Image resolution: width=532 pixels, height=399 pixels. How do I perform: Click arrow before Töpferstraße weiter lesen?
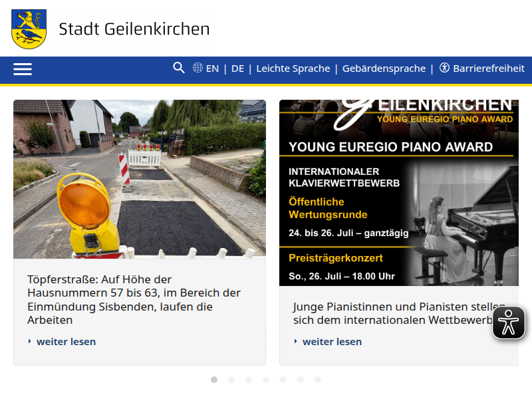point(30,341)
